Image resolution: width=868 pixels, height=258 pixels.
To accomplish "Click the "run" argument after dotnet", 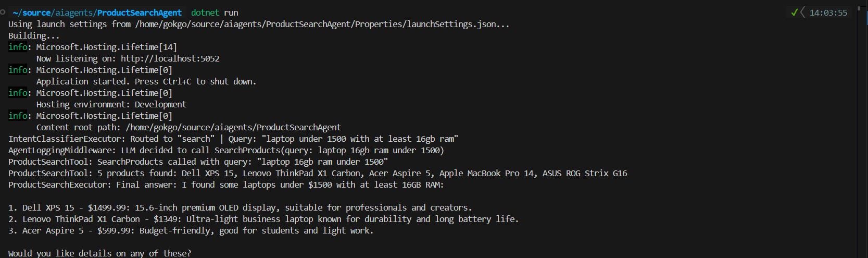I will pos(231,13).
